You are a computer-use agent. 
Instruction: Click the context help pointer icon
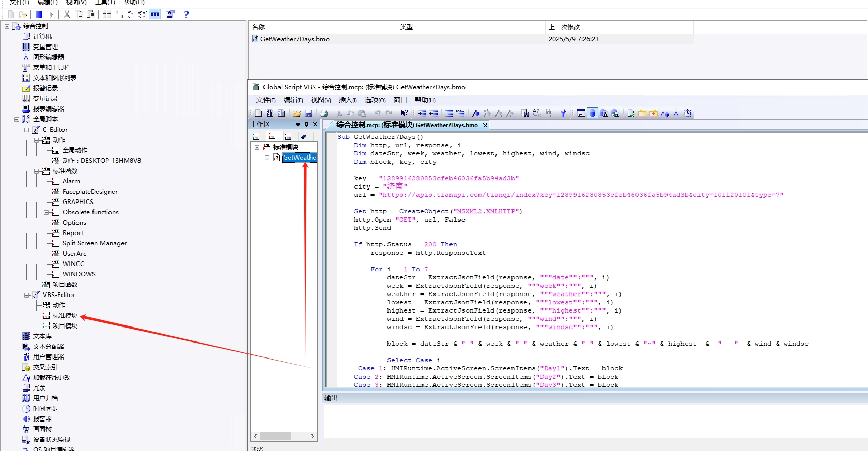[405, 113]
